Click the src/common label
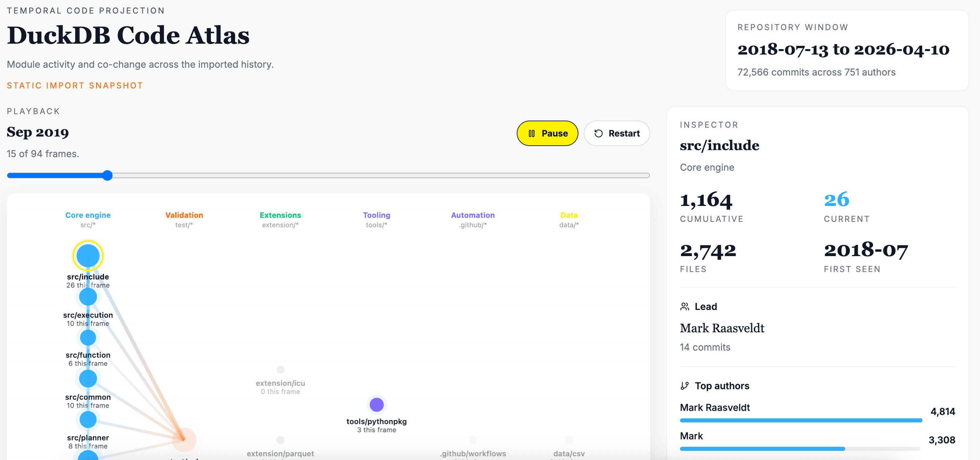980x460 pixels. coord(88,397)
